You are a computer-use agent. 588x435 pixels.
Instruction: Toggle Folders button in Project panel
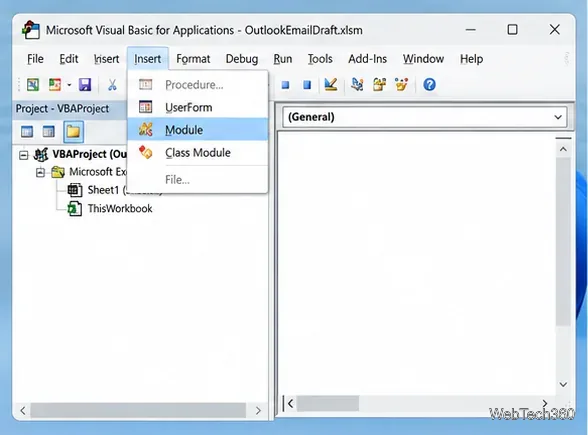tap(73, 132)
